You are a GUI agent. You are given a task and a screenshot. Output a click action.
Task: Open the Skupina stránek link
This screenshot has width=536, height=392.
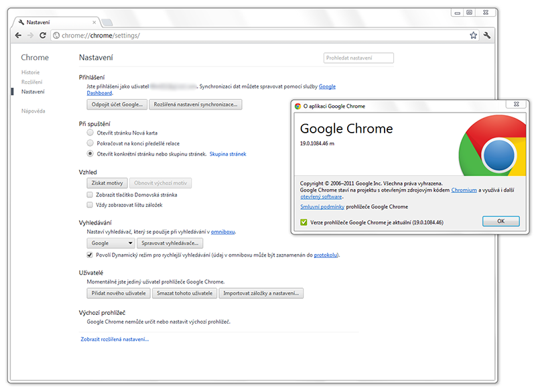pos(228,154)
